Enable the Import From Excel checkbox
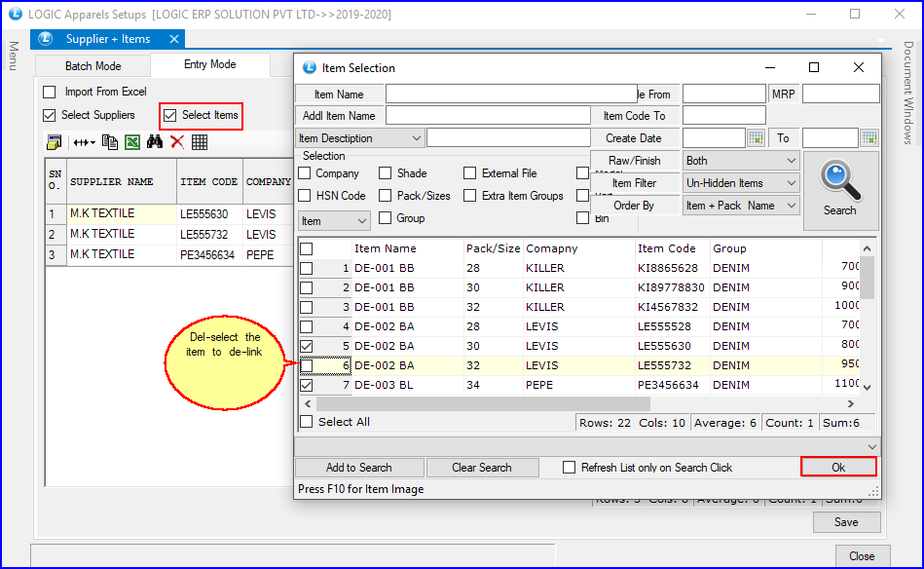Screen dimensions: 924x569 click(50, 92)
